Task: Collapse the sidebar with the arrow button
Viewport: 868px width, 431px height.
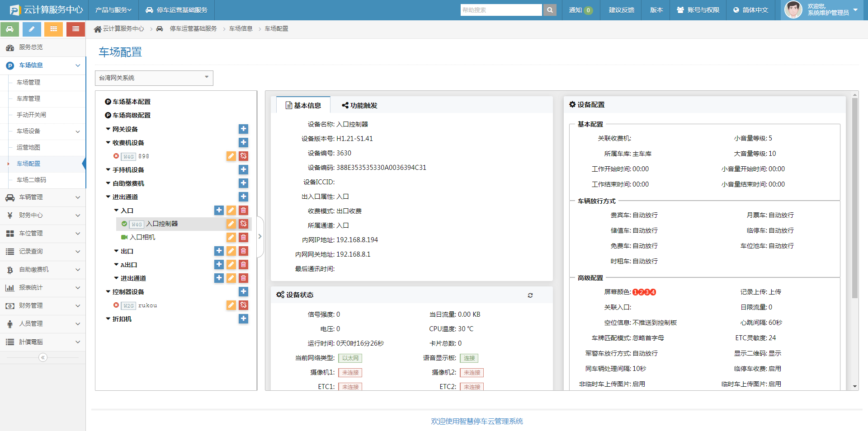Action: click(43, 358)
